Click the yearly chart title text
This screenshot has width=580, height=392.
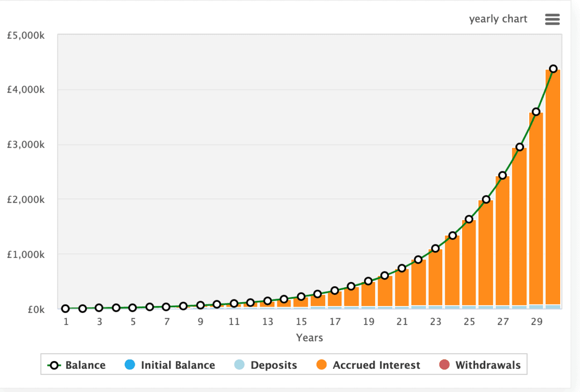click(x=498, y=19)
